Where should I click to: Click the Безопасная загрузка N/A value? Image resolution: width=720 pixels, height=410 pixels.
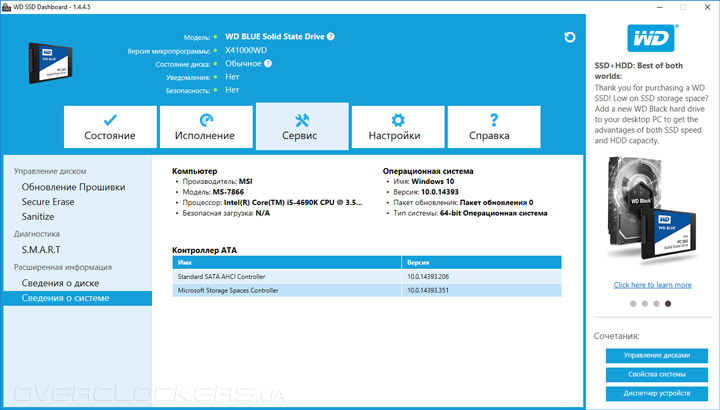tap(263, 213)
